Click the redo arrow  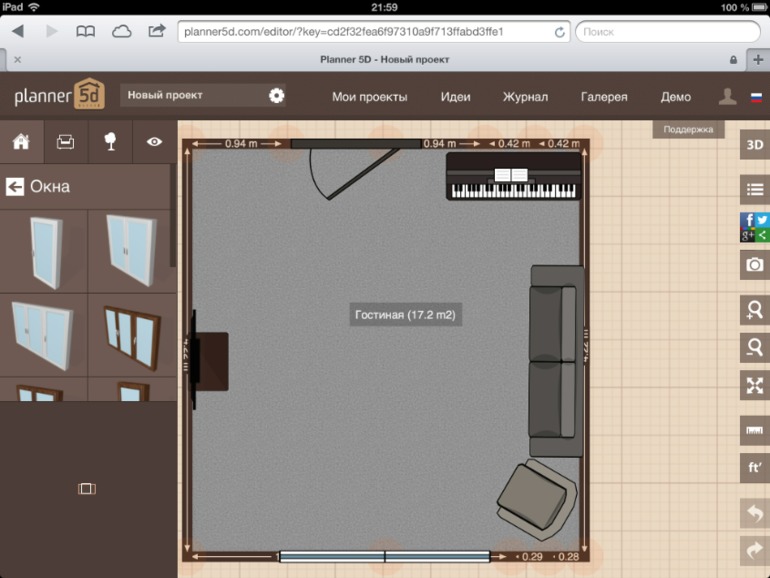tap(754, 550)
